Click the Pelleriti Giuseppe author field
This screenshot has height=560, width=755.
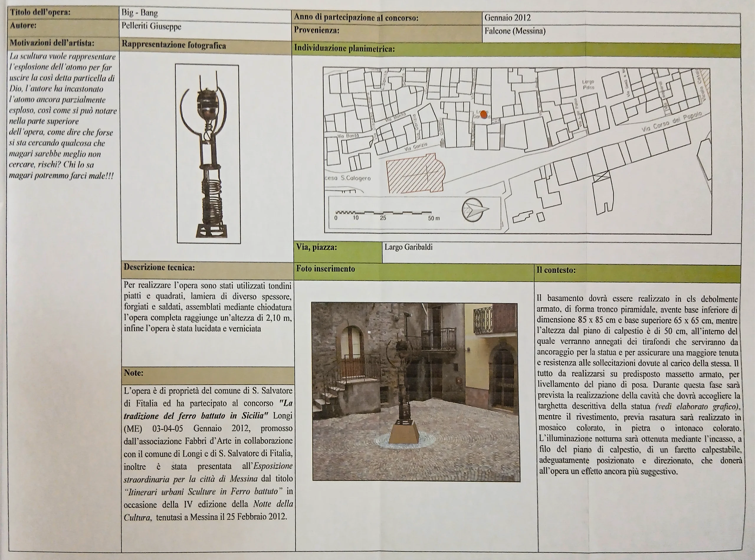tap(151, 26)
